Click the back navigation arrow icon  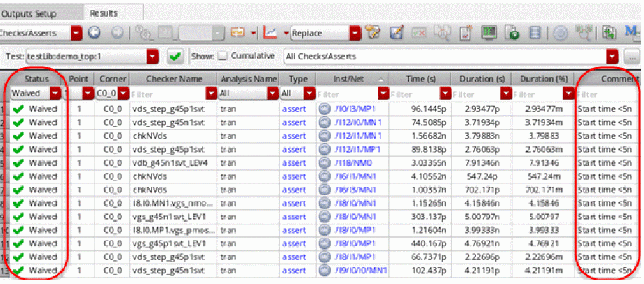pos(95,33)
